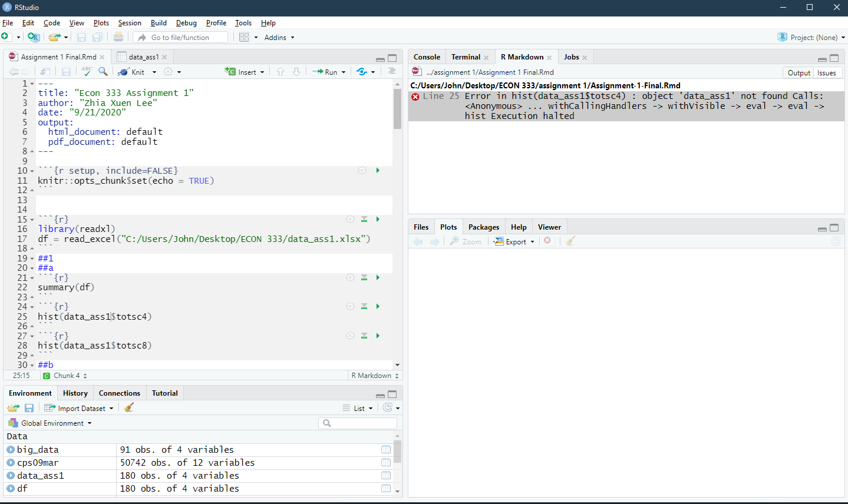Click the Project: (None) selector
This screenshot has height=504, width=848.
coord(811,37)
